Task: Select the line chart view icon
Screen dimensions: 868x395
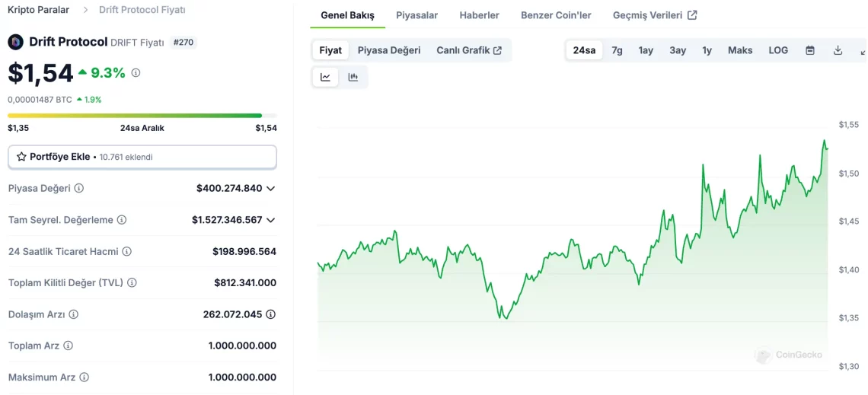Action: [325, 77]
